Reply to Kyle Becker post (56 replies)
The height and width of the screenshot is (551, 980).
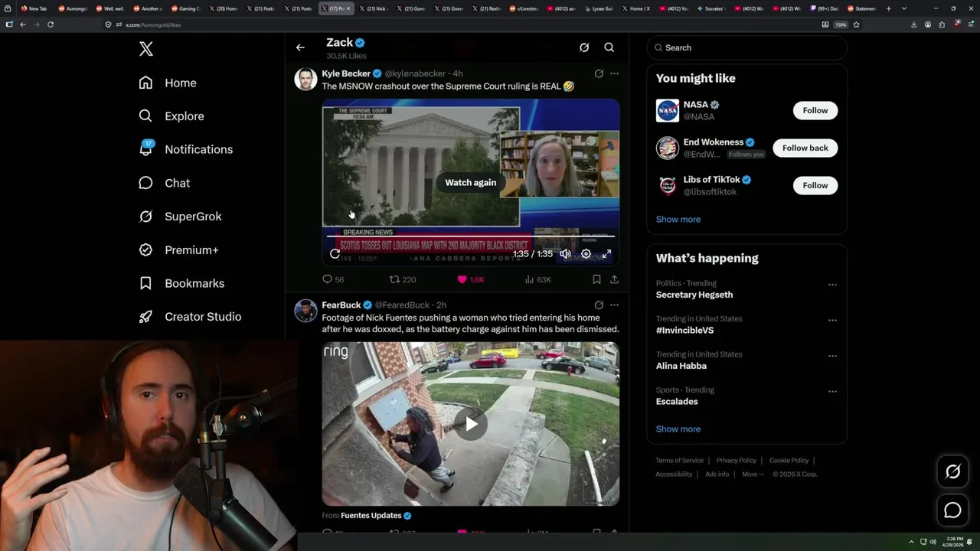pyautogui.click(x=333, y=279)
